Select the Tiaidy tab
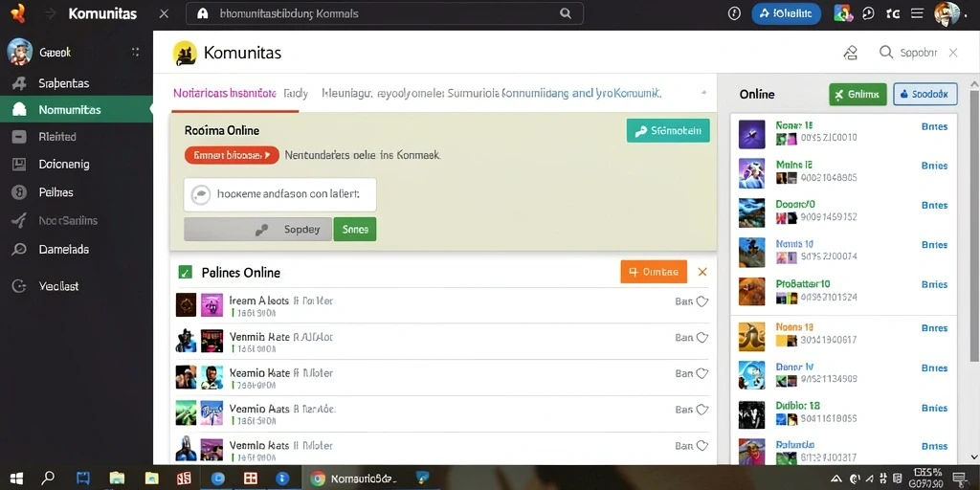Image resolution: width=980 pixels, height=490 pixels. [x=296, y=93]
